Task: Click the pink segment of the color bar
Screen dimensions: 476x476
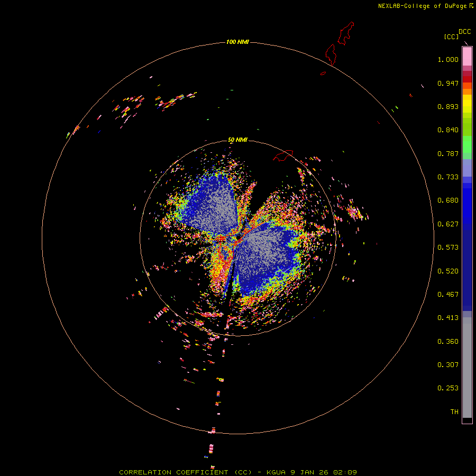Action: (467, 57)
